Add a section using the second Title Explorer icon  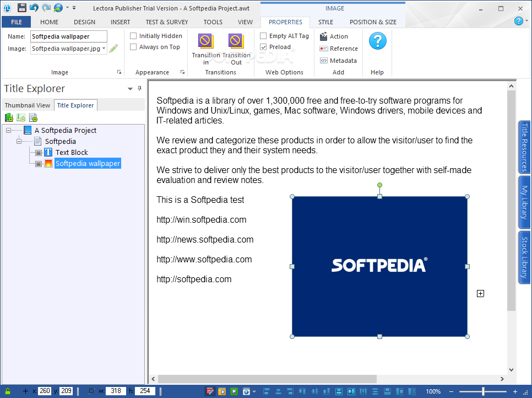[21, 117]
